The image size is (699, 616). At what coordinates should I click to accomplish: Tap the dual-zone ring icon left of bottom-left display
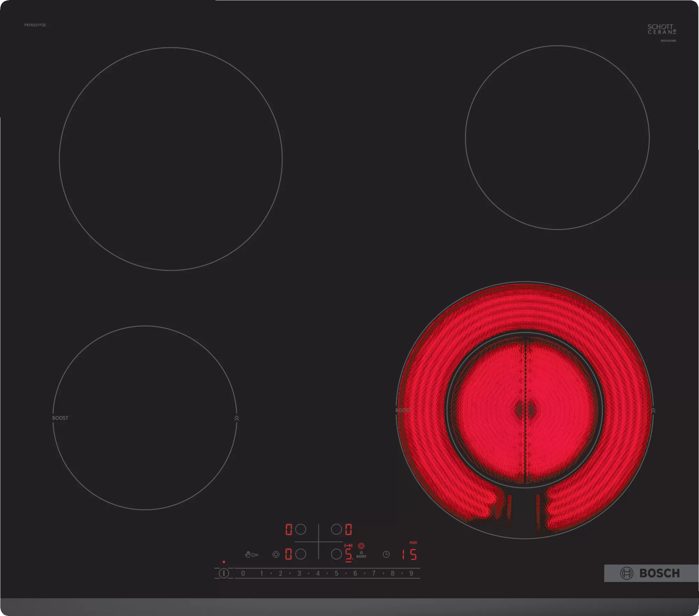pyautogui.click(x=276, y=555)
